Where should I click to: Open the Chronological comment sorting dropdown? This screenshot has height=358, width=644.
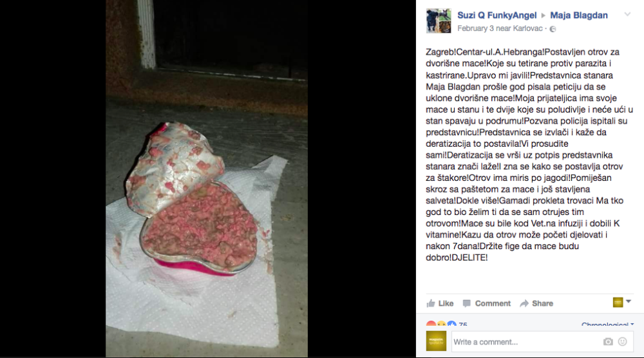coord(607,325)
